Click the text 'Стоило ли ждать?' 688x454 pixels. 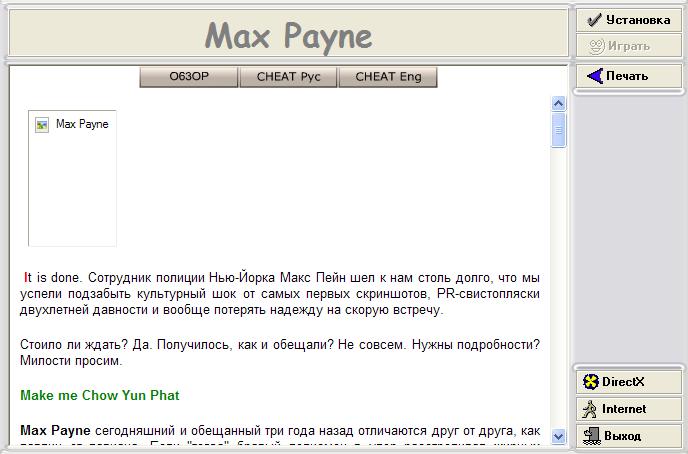click(x=74, y=345)
